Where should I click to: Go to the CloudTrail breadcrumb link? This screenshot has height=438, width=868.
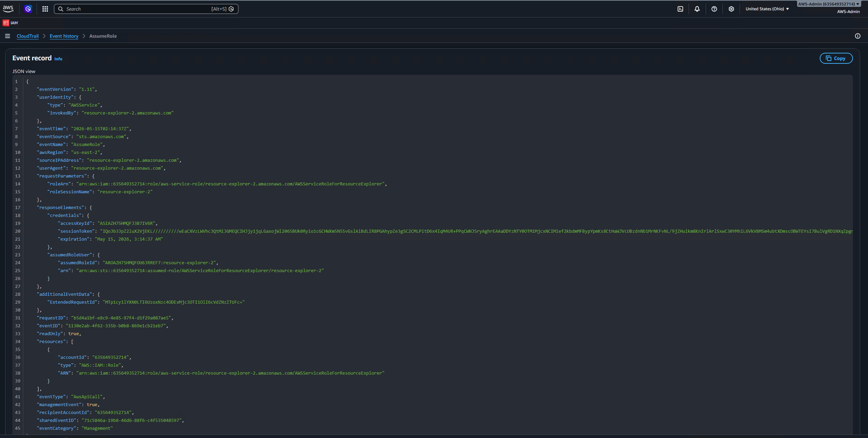28,36
